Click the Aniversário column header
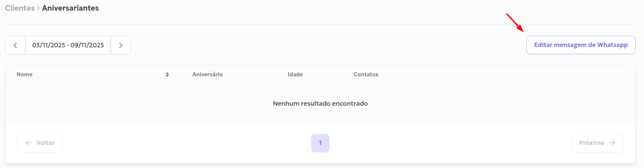The width and height of the screenshot is (644, 168). tap(207, 74)
